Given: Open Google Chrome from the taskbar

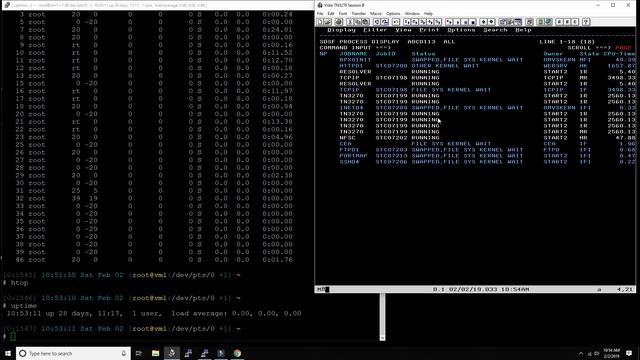Looking at the screenshot, I should pos(237,353).
